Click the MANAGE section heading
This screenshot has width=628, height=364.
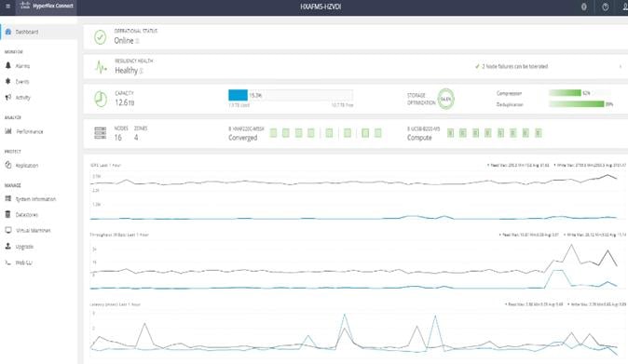point(13,185)
